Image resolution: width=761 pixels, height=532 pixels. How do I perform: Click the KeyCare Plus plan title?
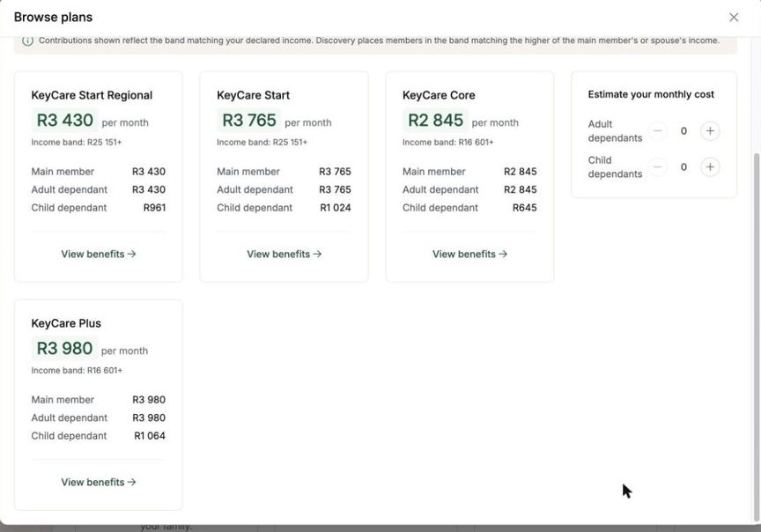(x=66, y=323)
